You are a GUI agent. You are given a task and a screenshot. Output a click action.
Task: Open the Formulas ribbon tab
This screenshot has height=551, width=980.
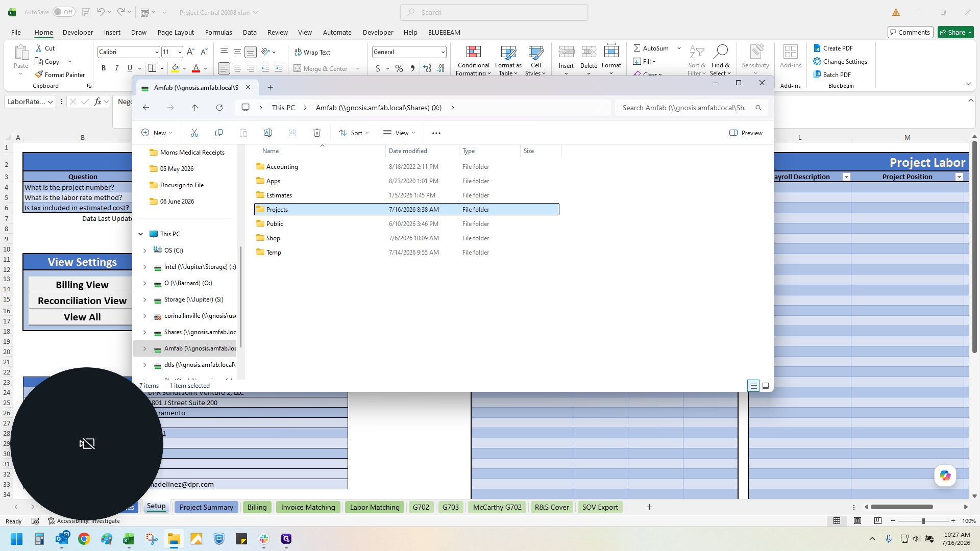(x=218, y=32)
